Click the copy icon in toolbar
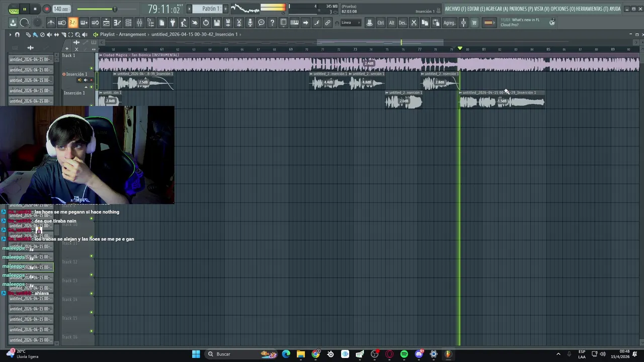Screen dimensions: 644x362 425,23
